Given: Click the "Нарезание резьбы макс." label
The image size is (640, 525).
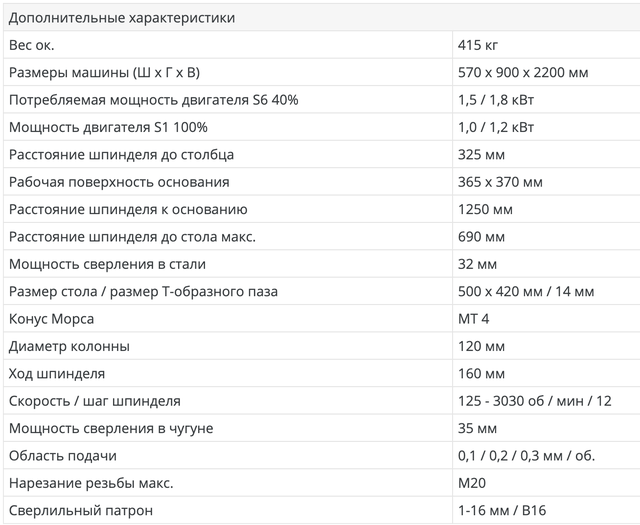Looking at the screenshot, I should 90,483.
